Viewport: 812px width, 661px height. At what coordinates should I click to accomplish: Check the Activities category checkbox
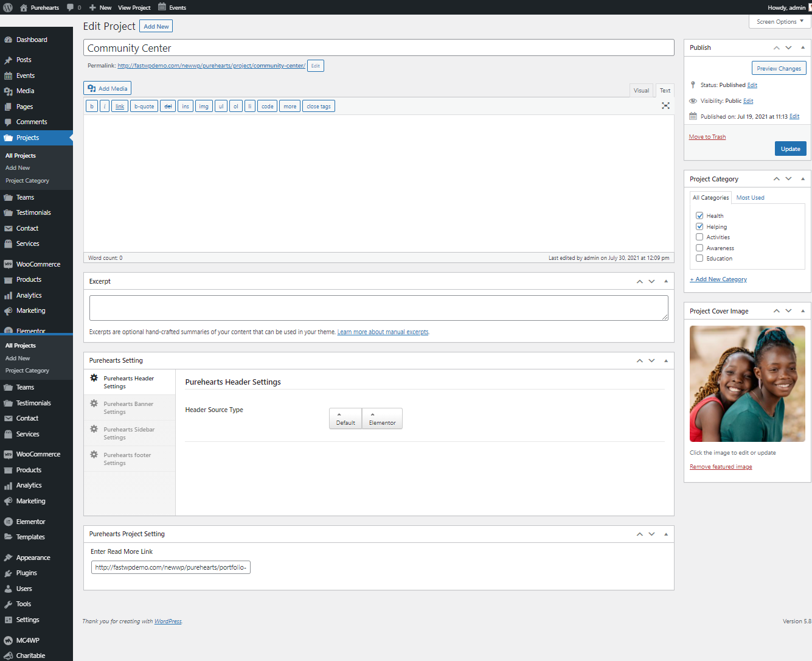[x=699, y=237]
